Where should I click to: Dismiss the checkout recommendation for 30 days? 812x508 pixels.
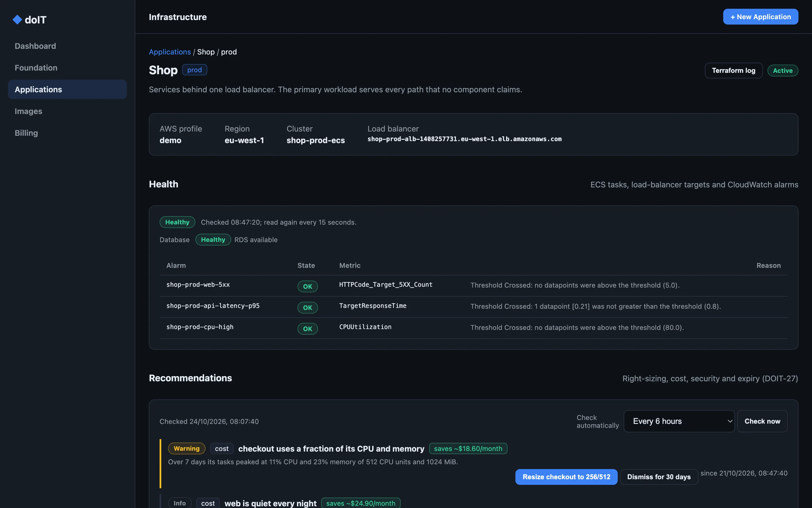(659, 477)
